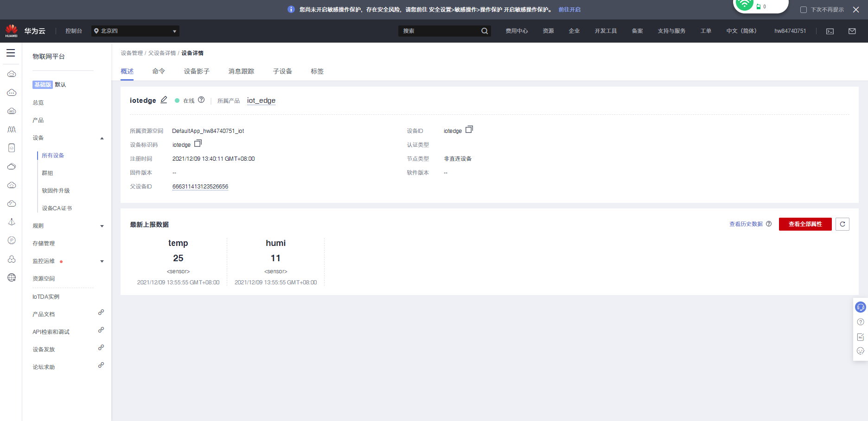Click the red 查看全部属性 button

[805, 224]
